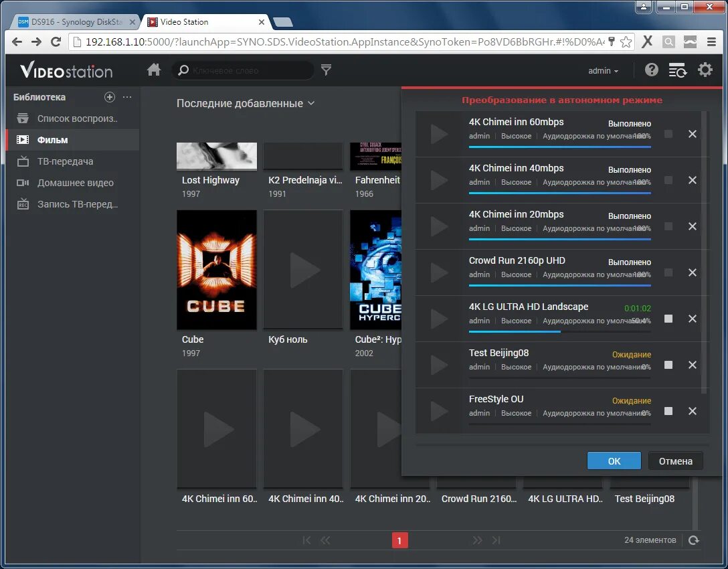The width and height of the screenshot is (728, 569).
Task: Bookmark this page with star icon
Action: click(x=626, y=42)
